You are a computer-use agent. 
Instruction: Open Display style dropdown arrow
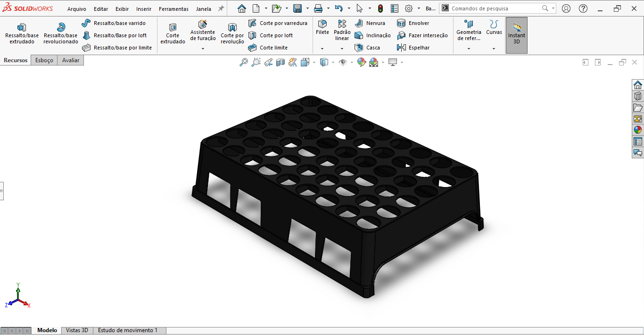[x=333, y=62]
